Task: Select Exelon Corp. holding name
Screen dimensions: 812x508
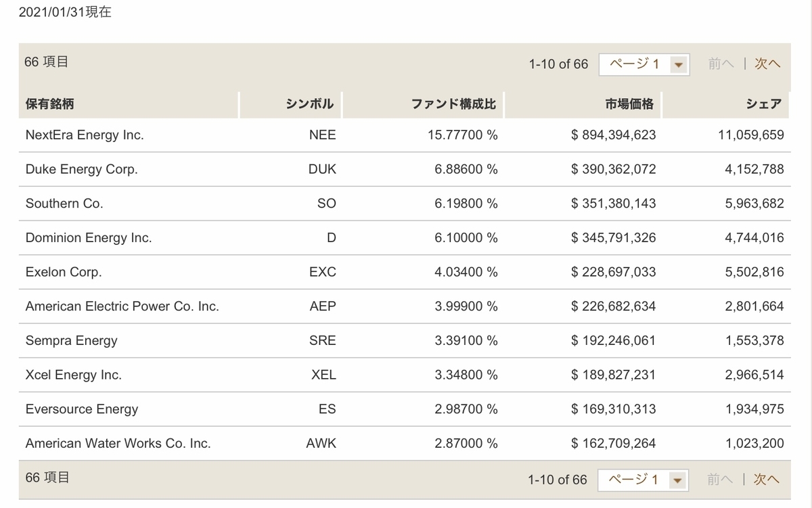Action: coord(64,272)
